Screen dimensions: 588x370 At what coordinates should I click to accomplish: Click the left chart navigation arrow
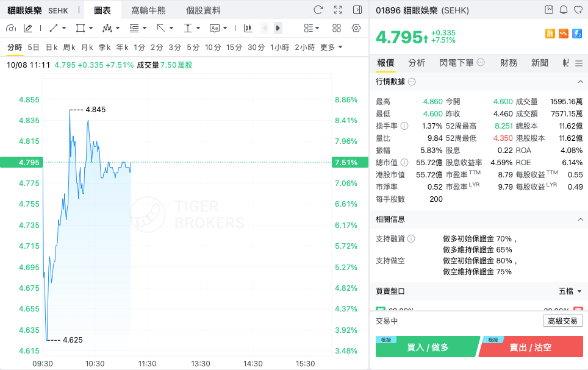(x=265, y=28)
